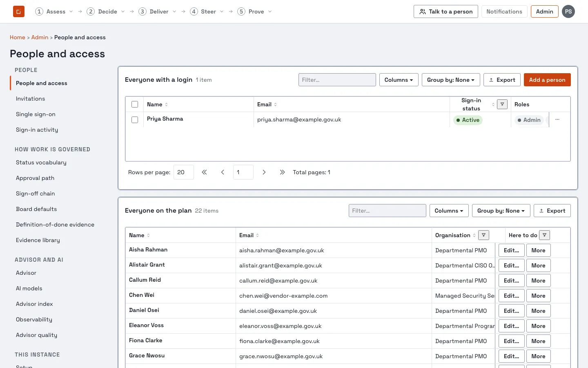Viewport: 588px width, 368px height.
Task: Expand the Deliver stage menu
Action: click(x=158, y=11)
